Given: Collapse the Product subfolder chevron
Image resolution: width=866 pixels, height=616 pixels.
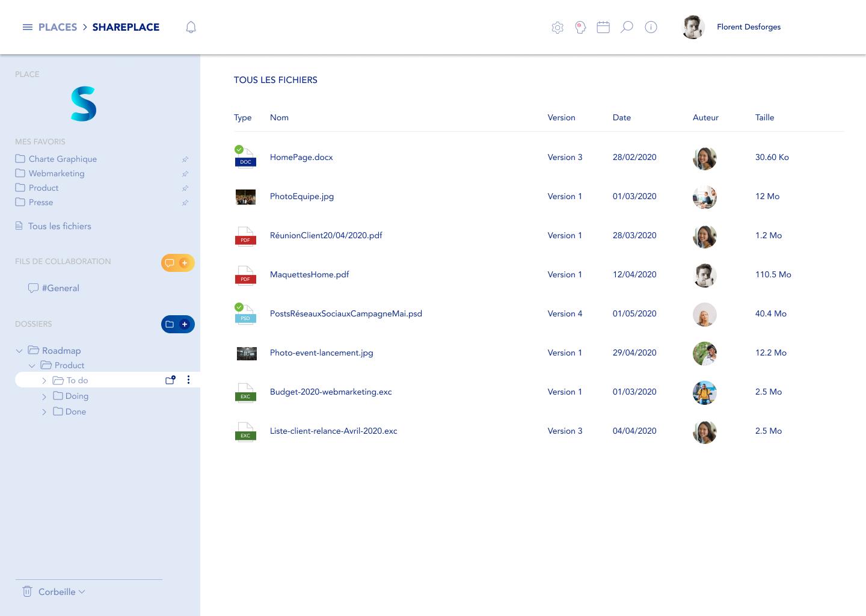Looking at the screenshot, I should coord(32,366).
